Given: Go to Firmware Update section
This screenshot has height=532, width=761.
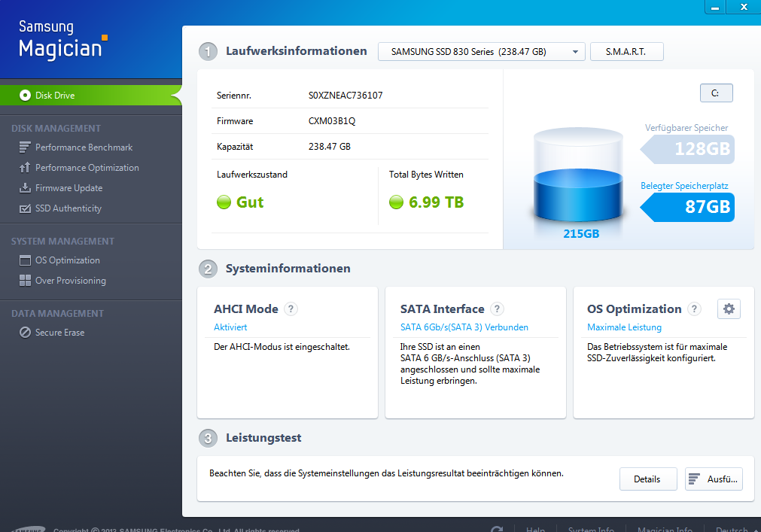Looking at the screenshot, I should click(x=68, y=187).
